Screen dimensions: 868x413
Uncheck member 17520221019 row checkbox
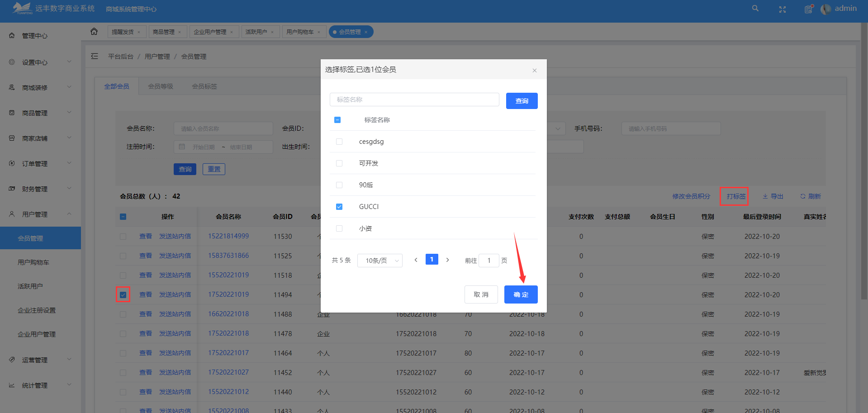click(x=123, y=294)
